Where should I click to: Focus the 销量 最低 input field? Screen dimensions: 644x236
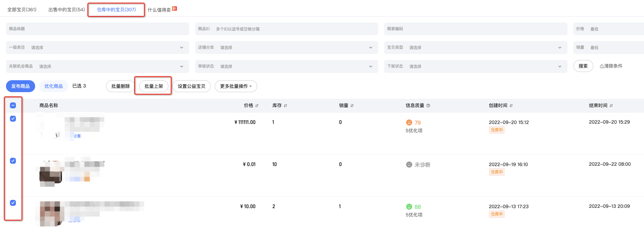click(609, 47)
